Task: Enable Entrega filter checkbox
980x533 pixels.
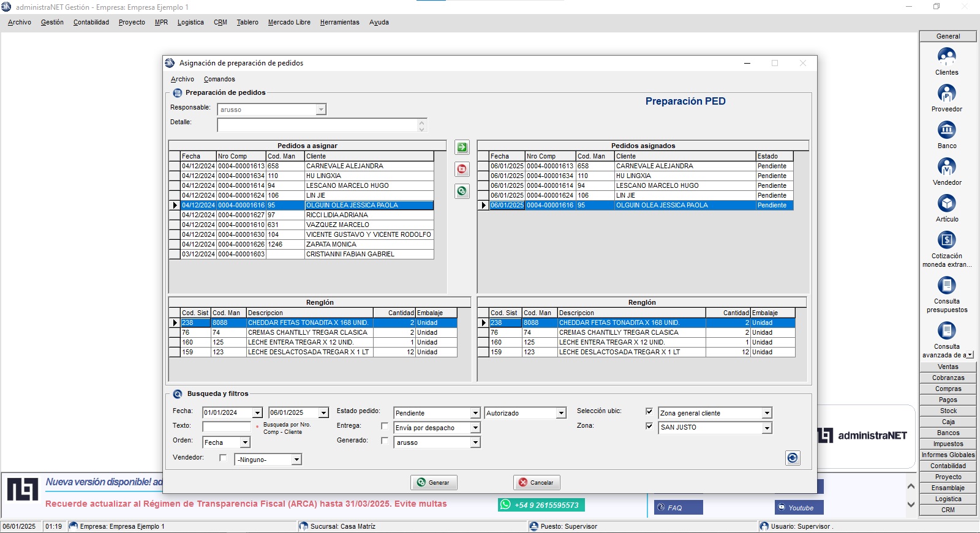Action: 385,426
